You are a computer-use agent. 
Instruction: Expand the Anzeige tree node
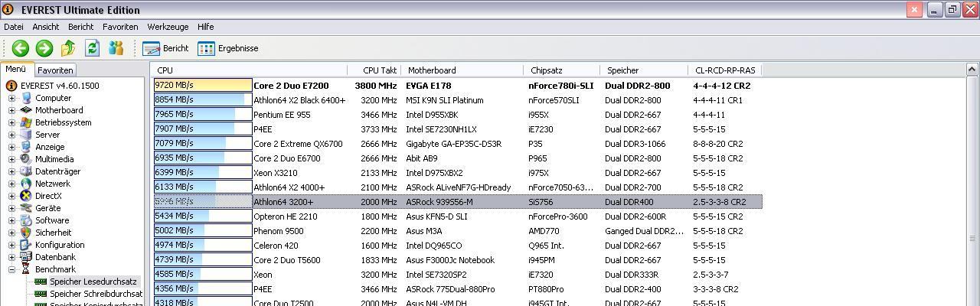pos(11,147)
